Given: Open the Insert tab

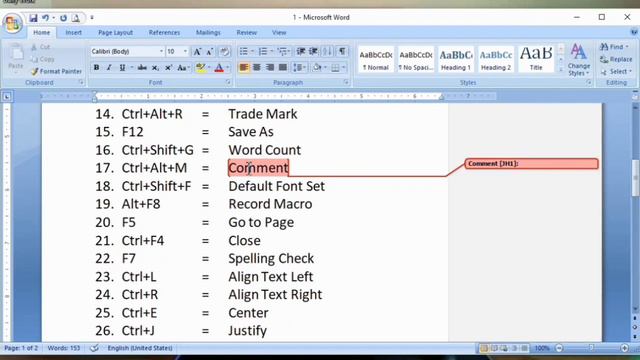Looking at the screenshot, I should [x=73, y=32].
